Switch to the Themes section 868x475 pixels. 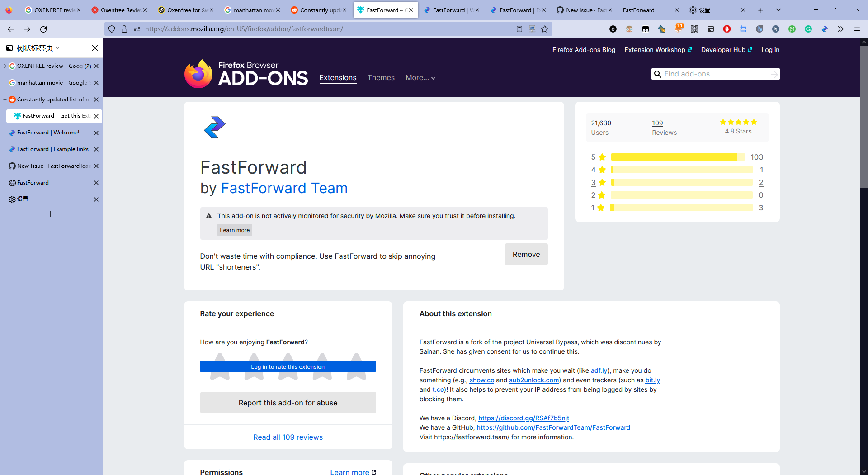(381, 77)
